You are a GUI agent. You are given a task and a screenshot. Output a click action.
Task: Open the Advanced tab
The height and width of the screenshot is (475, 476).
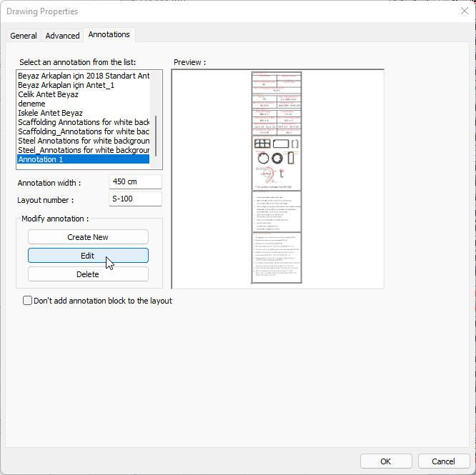(x=62, y=36)
